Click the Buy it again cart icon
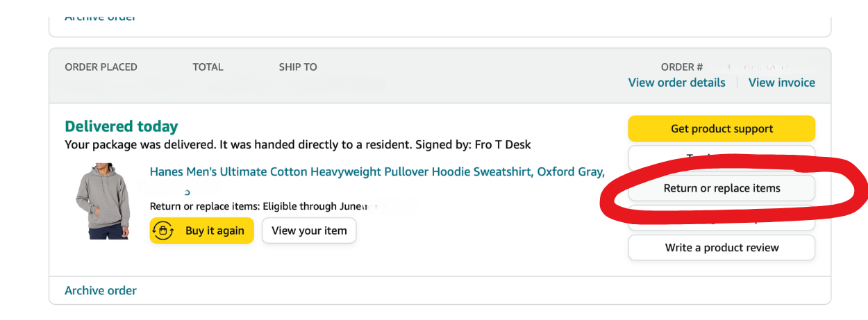The image size is (868, 320). (x=163, y=230)
